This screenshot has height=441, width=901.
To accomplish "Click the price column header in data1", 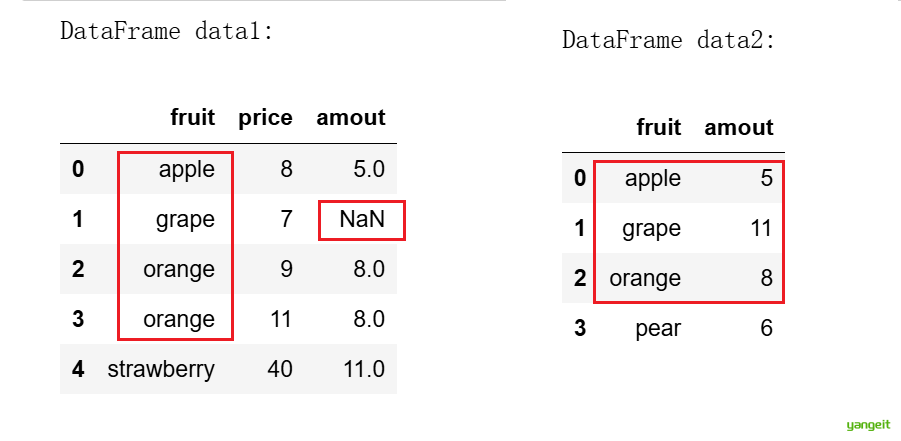I will [x=265, y=118].
